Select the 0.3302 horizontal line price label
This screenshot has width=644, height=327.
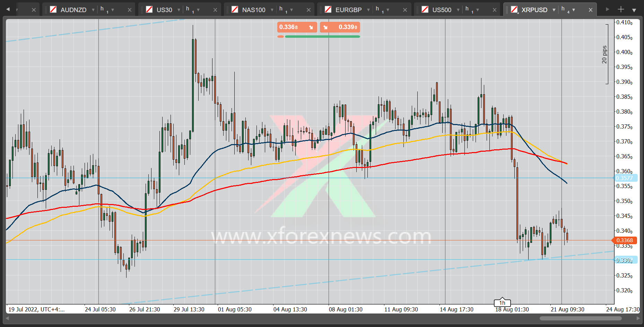pyautogui.click(x=626, y=260)
